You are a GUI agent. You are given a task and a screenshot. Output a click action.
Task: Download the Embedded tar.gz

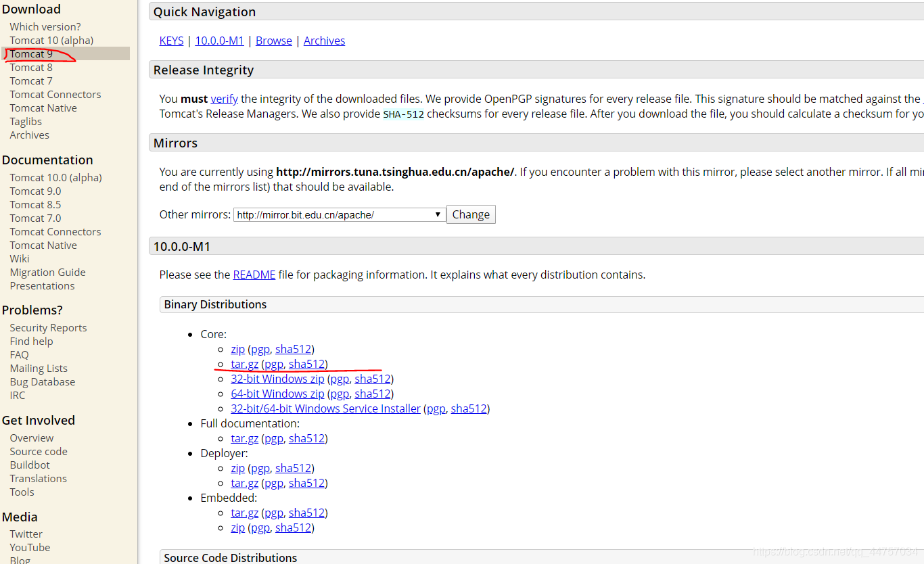(244, 513)
